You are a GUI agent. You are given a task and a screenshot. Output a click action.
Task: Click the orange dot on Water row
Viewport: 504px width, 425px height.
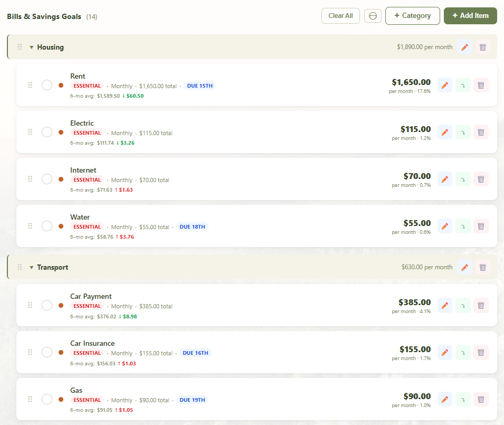point(61,226)
